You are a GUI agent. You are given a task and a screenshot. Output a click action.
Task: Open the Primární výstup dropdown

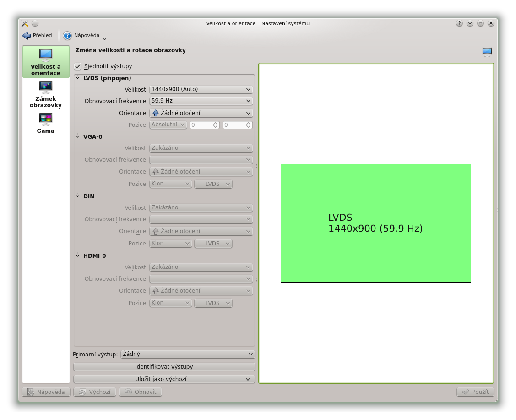[x=187, y=355]
